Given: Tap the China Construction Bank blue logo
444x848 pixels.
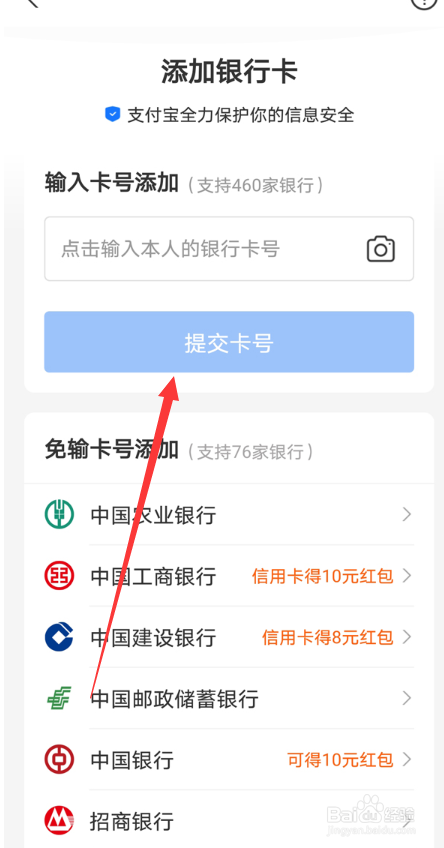Looking at the screenshot, I should pyautogui.click(x=58, y=637).
